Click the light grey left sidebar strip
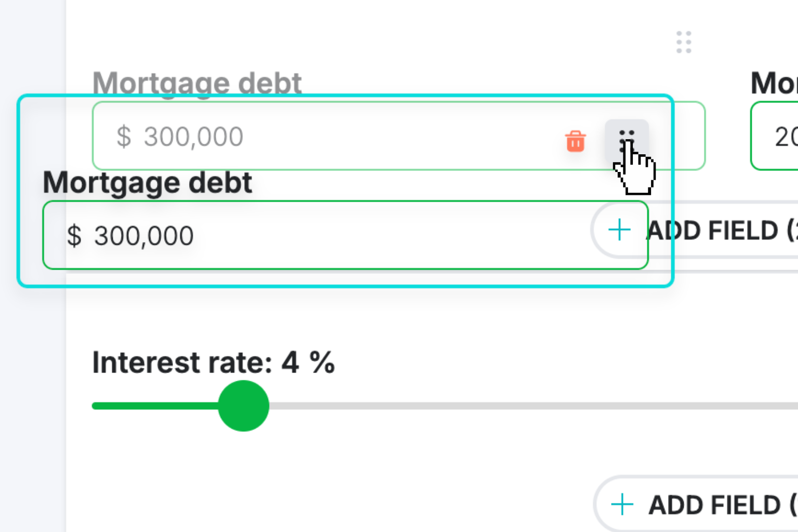This screenshot has width=798, height=532. coord(33,266)
